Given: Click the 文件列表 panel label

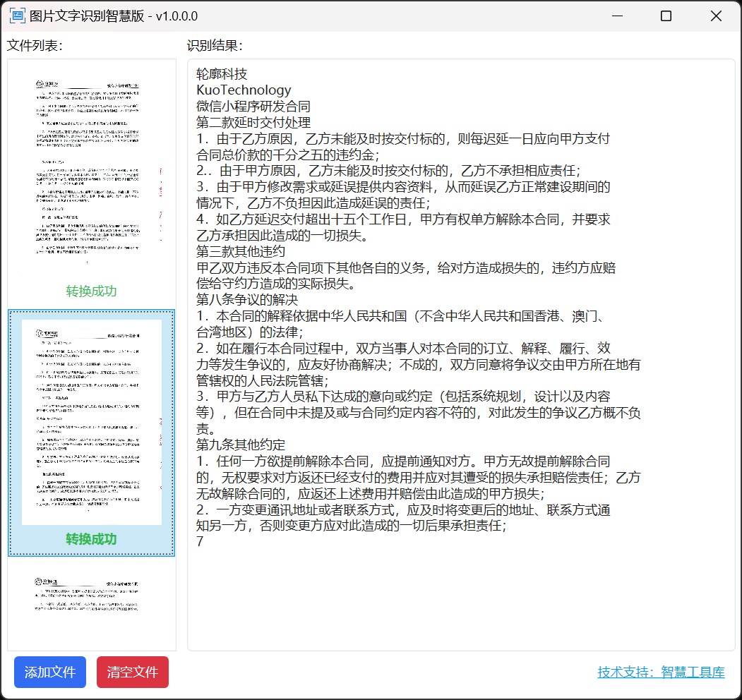Looking at the screenshot, I should click(35, 46).
